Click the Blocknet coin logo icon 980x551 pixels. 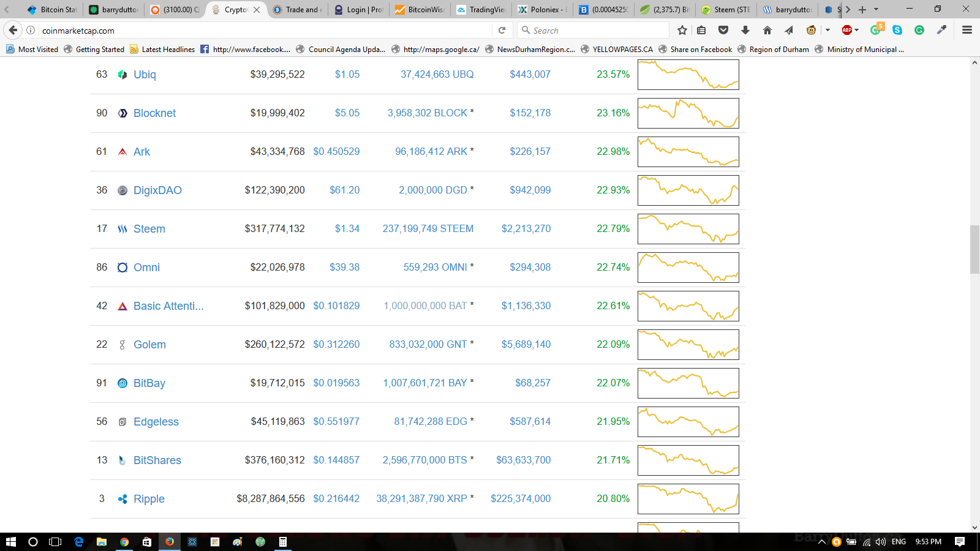[123, 113]
